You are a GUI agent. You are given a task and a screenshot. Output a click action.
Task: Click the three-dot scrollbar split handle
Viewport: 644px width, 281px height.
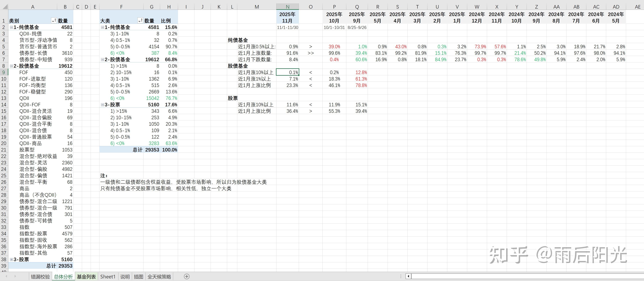pos(401,276)
